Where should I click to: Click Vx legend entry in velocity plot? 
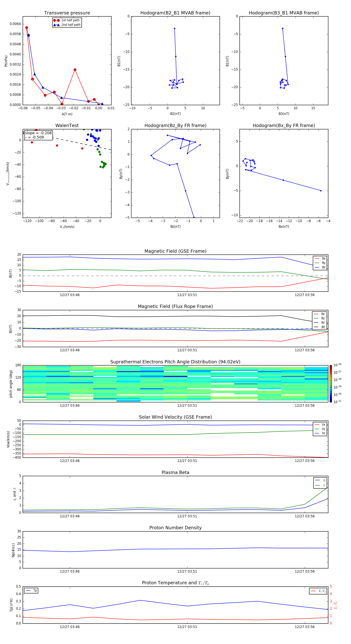pos(320,424)
